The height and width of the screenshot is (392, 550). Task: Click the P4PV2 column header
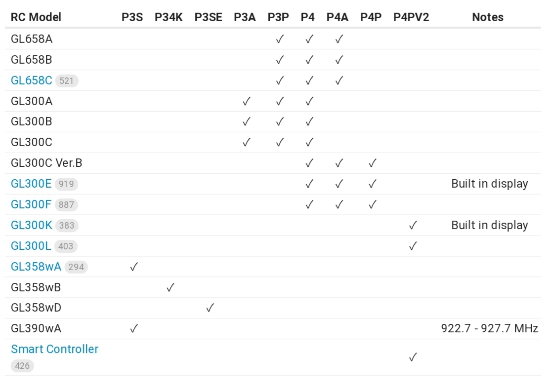(411, 17)
